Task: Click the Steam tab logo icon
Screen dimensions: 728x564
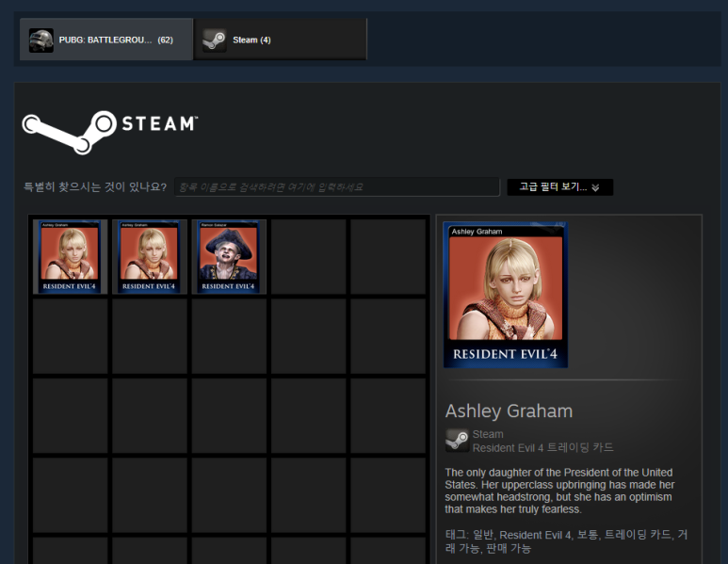Action: click(215, 40)
